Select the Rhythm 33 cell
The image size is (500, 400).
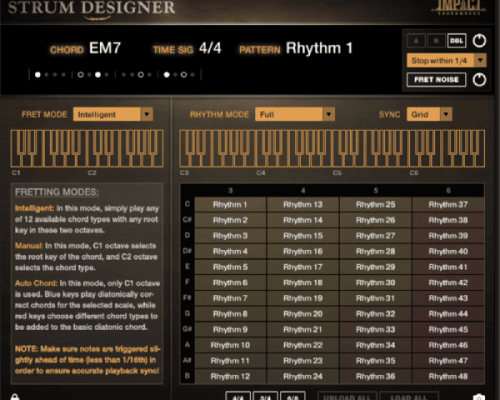(376, 329)
